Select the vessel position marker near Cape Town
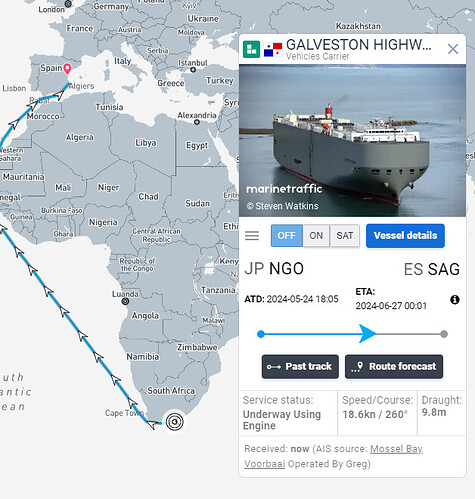The image size is (475, 499). 175,422
